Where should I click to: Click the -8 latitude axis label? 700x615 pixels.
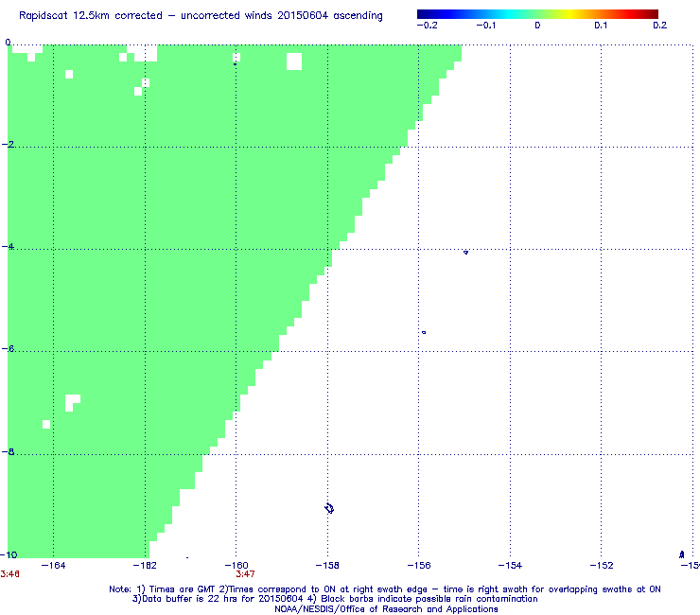tap(8, 451)
